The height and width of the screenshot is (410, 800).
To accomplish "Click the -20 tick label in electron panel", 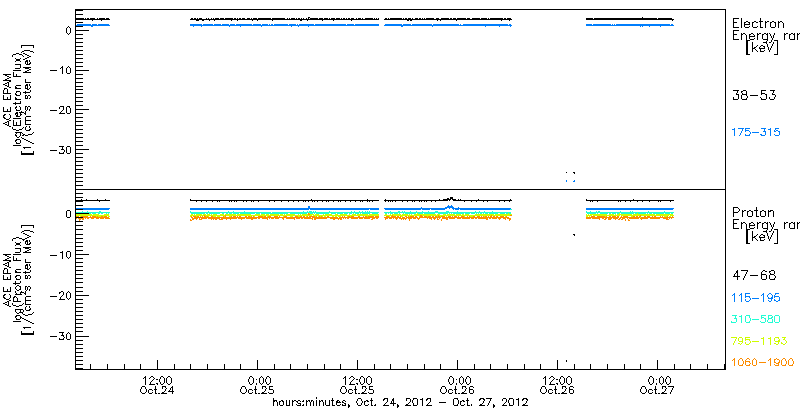I will (60, 110).
